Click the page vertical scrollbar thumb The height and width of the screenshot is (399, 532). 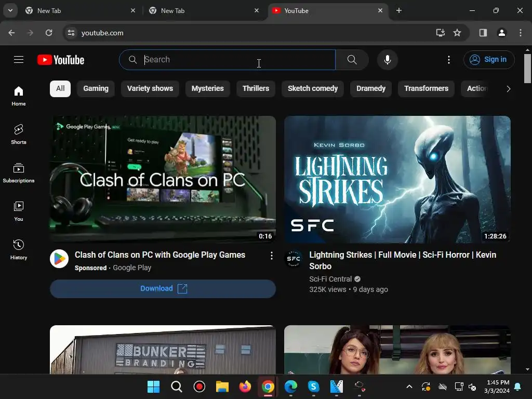point(527,68)
